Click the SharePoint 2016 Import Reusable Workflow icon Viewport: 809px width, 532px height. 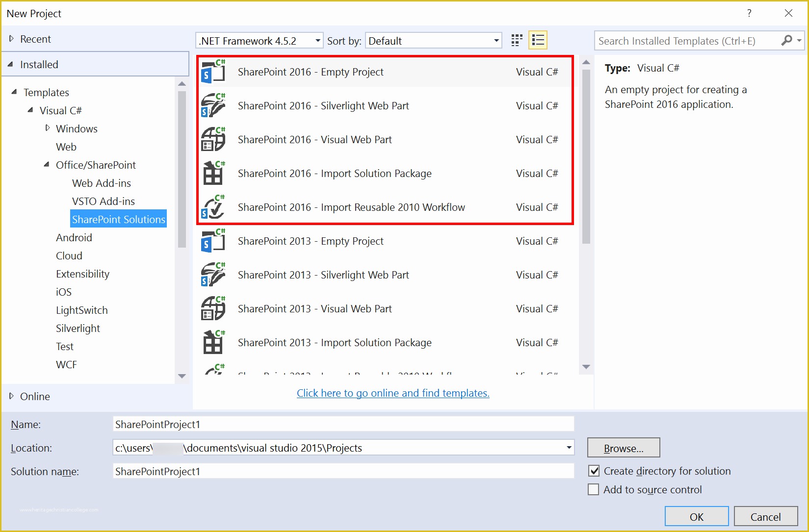coord(213,207)
